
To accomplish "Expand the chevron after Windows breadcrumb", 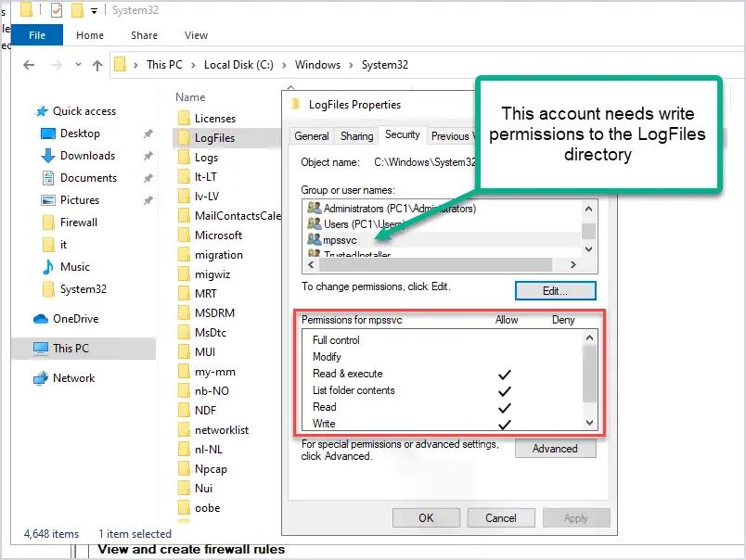I will pos(351,65).
